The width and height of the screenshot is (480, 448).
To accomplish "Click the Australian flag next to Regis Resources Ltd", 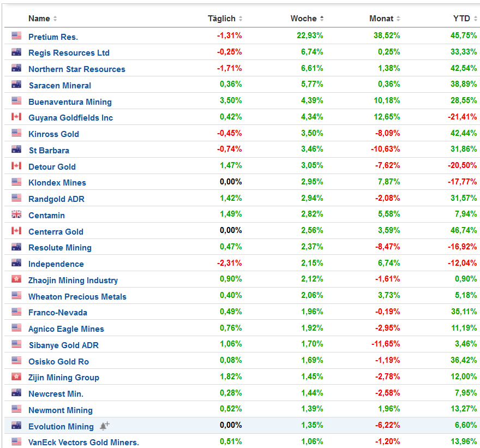I will click(x=16, y=52).
